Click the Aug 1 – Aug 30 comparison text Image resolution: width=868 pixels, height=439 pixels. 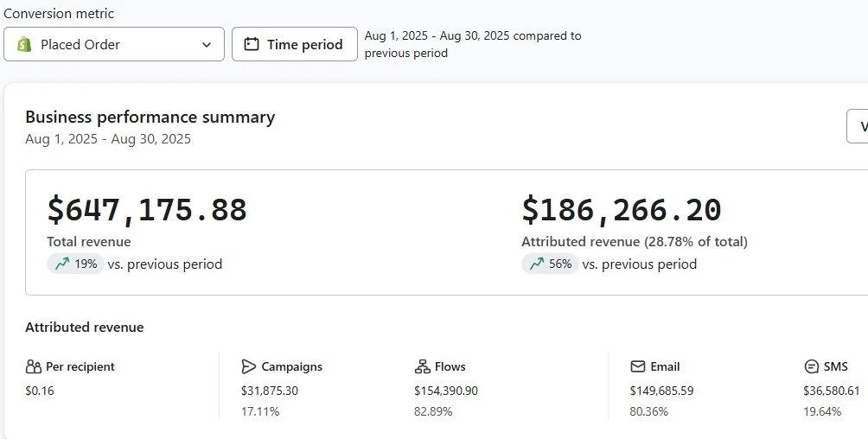(473, 44)
